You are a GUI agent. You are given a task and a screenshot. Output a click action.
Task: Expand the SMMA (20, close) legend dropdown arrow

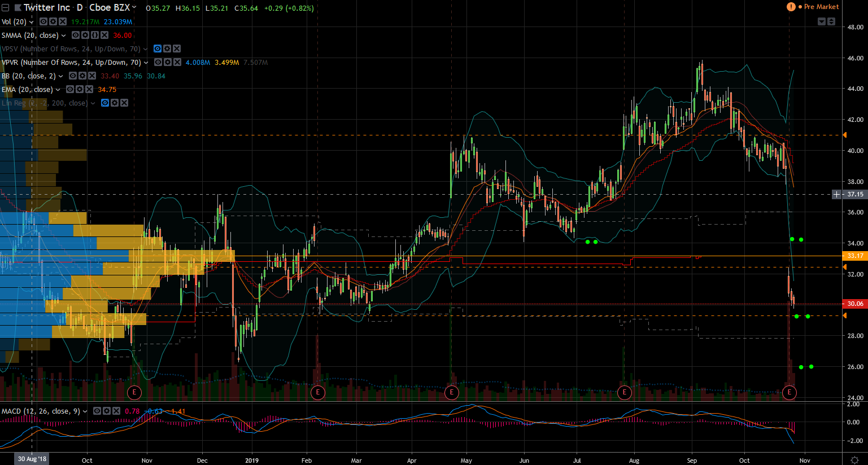(63, 36)
